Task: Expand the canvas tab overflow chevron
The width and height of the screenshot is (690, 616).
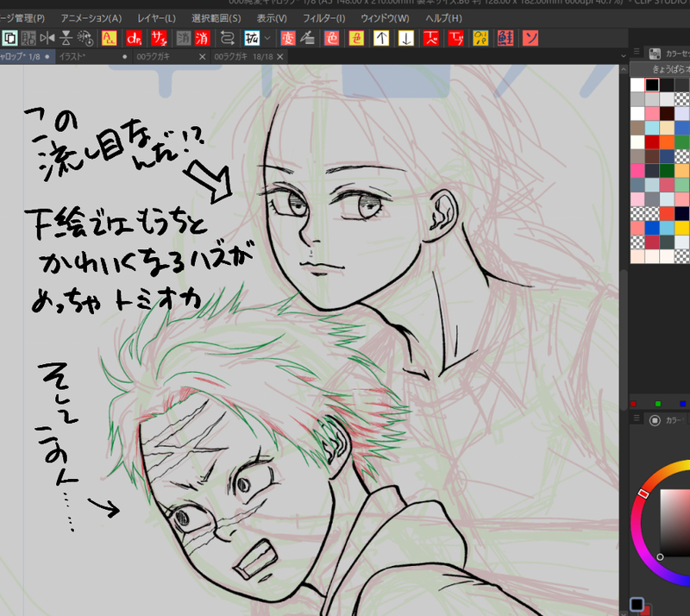Action: (623, 56)
